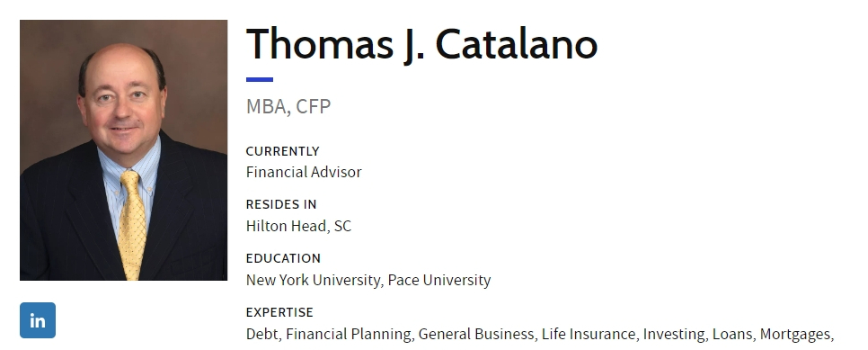The image size is (868, 350).
Task: Select the Debt expertise item
Action: [263, 334]
